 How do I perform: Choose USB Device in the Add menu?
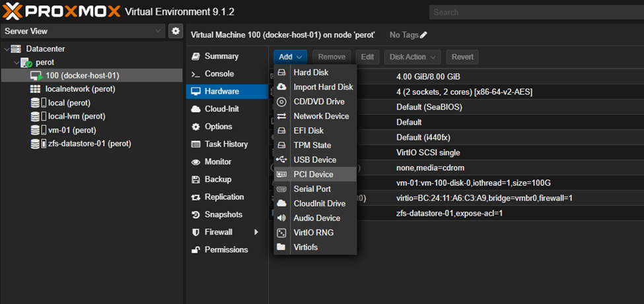tap(314, 160)
